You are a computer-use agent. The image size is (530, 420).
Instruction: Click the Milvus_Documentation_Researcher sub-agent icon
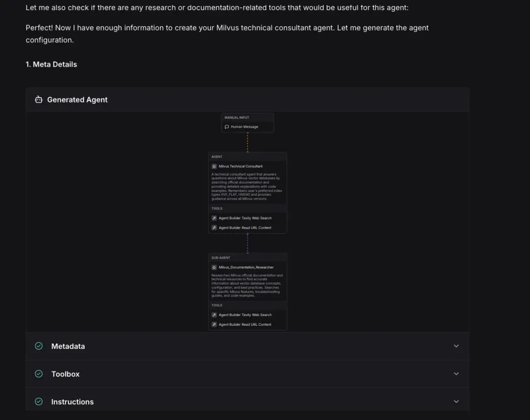pos(214,267)
